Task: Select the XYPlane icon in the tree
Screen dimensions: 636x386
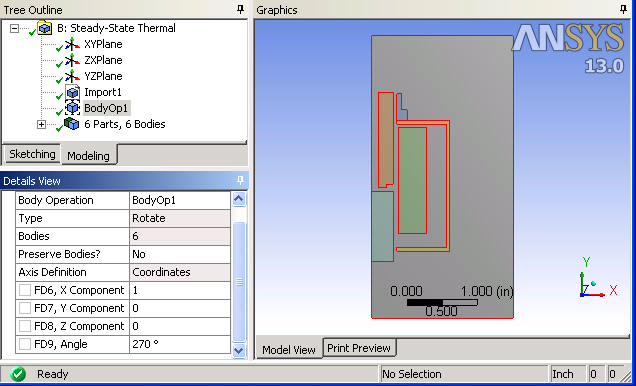Action: 72,44
